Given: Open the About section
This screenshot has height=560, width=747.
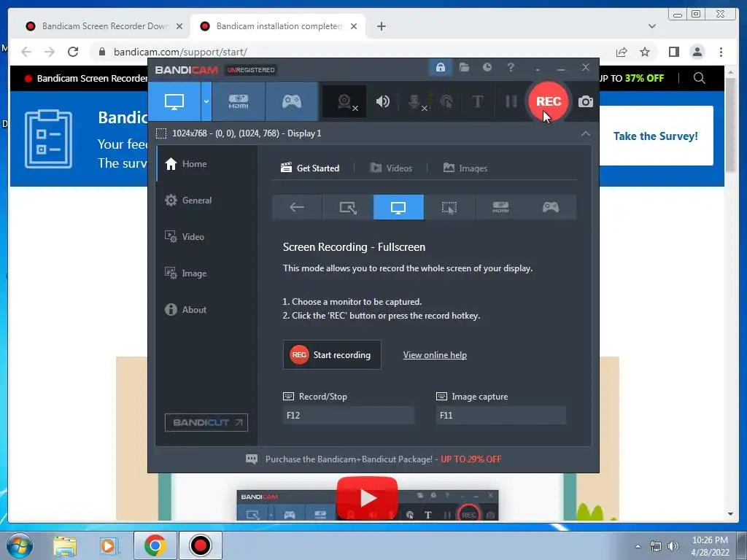Looking at the screenshot, I should (206, 309).
